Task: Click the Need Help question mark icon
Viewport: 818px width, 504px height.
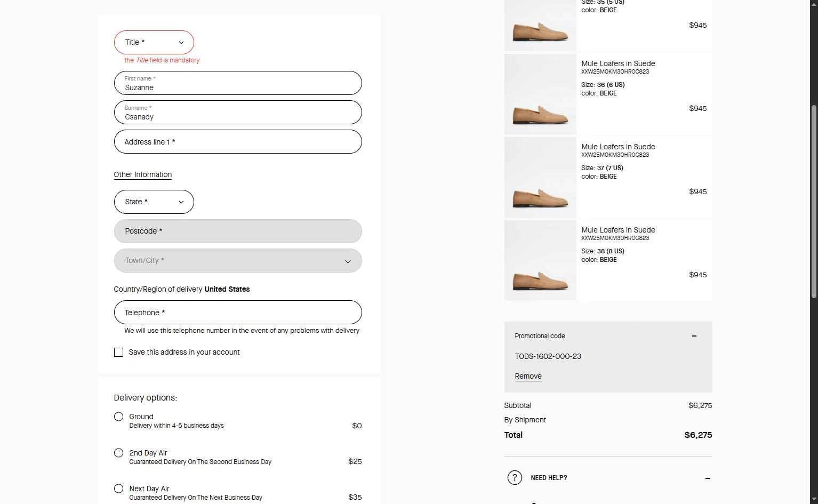Action: click(x=514, y=477)
